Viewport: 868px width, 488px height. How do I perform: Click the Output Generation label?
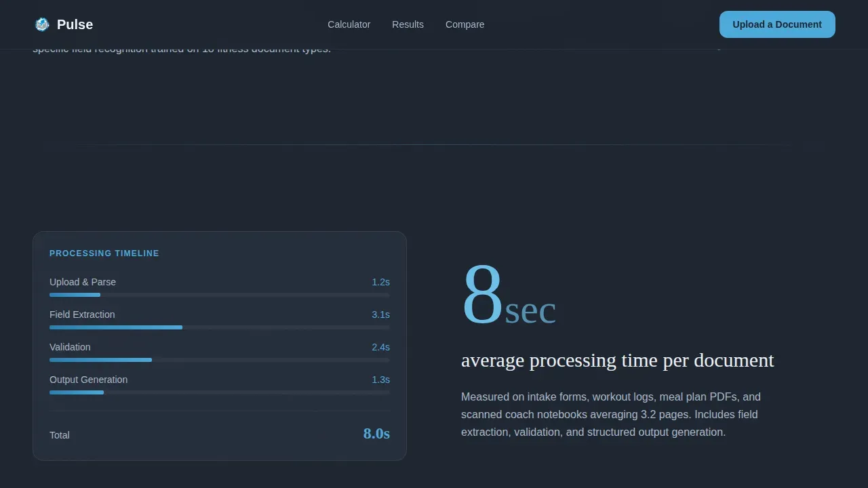click(x=88, y=380)
